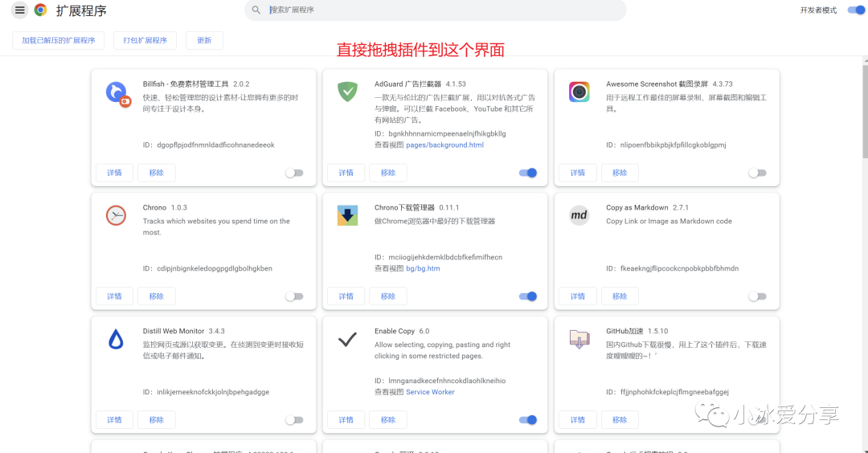Click the 扩展程序 page title

tap(81, 10)
